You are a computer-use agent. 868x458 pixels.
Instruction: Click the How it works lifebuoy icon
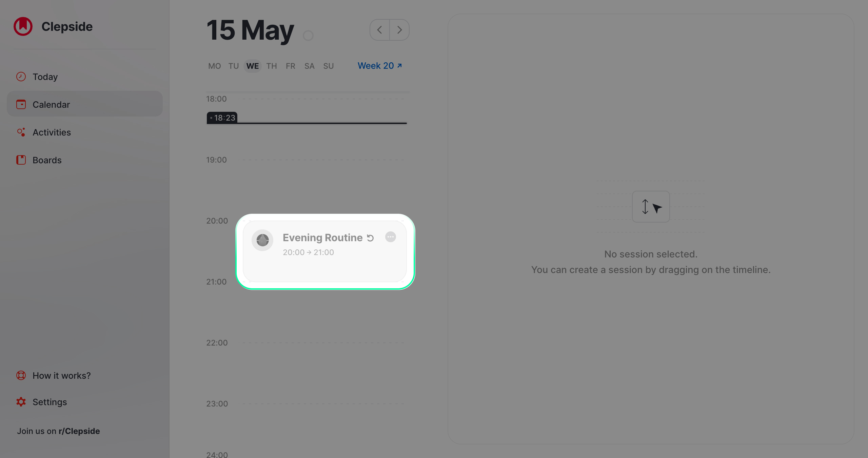[21, 375]
